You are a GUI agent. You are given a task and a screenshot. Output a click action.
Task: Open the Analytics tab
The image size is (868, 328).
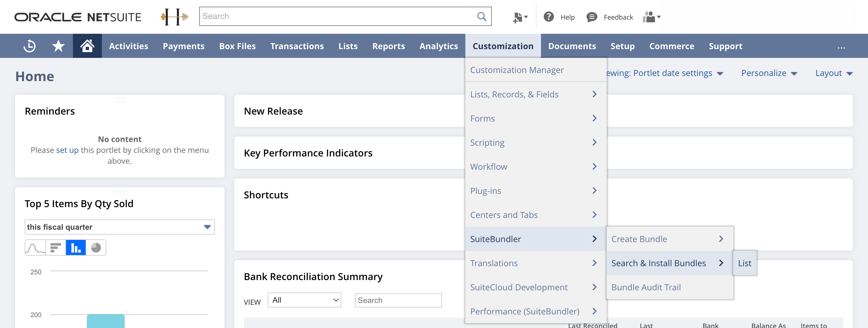439,46
